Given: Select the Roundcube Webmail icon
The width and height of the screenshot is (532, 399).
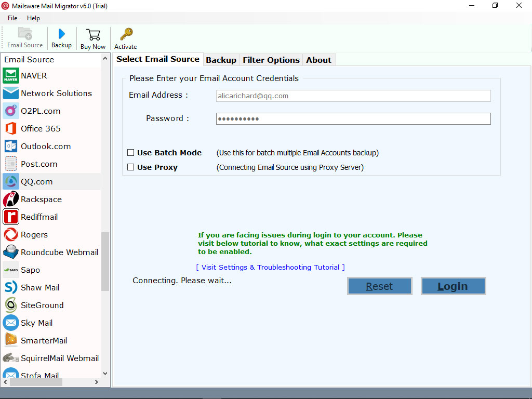Looking at the screenshot, I should click(x=11, y=252).
